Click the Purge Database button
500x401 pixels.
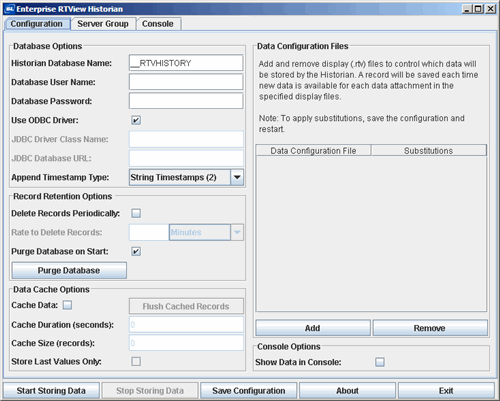click(69, 270)
